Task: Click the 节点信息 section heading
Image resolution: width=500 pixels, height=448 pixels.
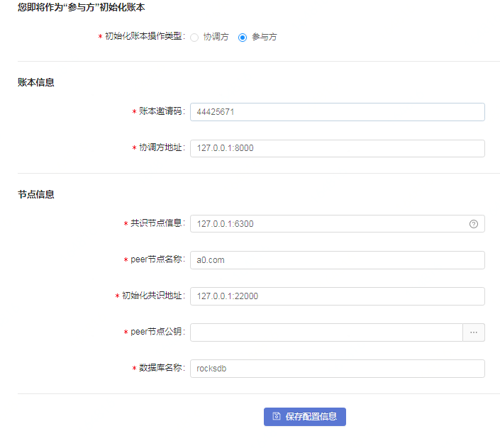Action: pos(36,194)
